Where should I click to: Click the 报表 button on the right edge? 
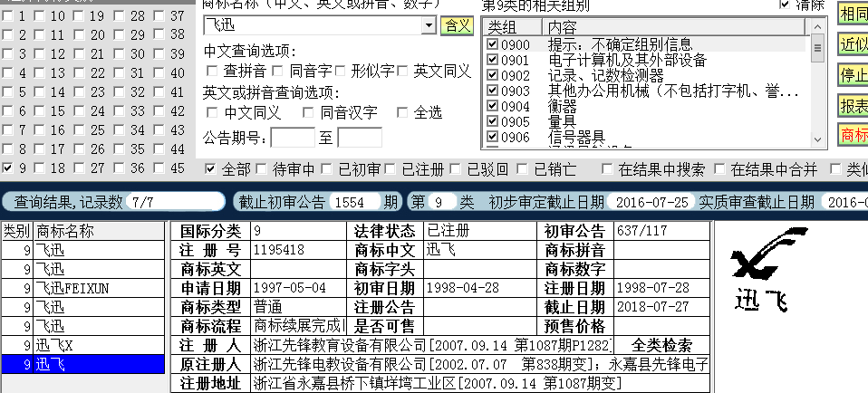(x=854, y=105)
